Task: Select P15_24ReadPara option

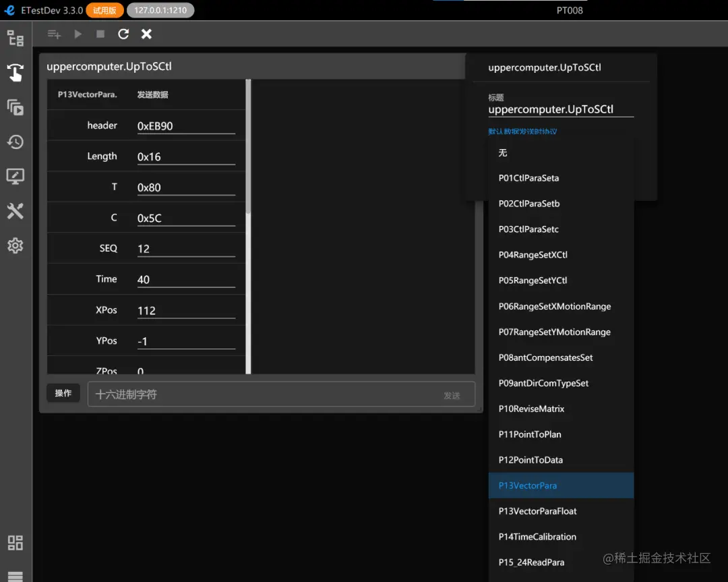Action: tap(561, 562)
